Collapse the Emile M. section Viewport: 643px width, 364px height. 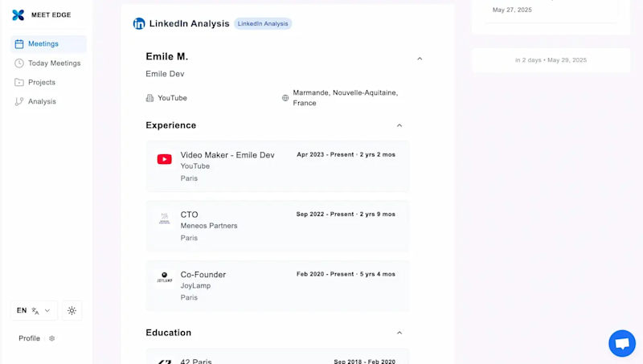[420, 59]
